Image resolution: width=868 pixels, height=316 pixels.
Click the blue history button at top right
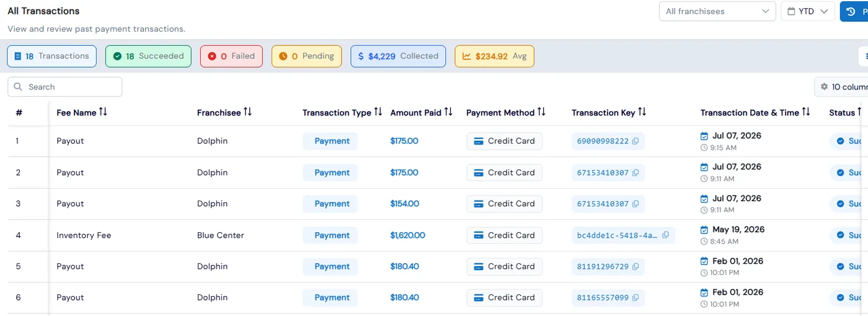click(854, 11)
